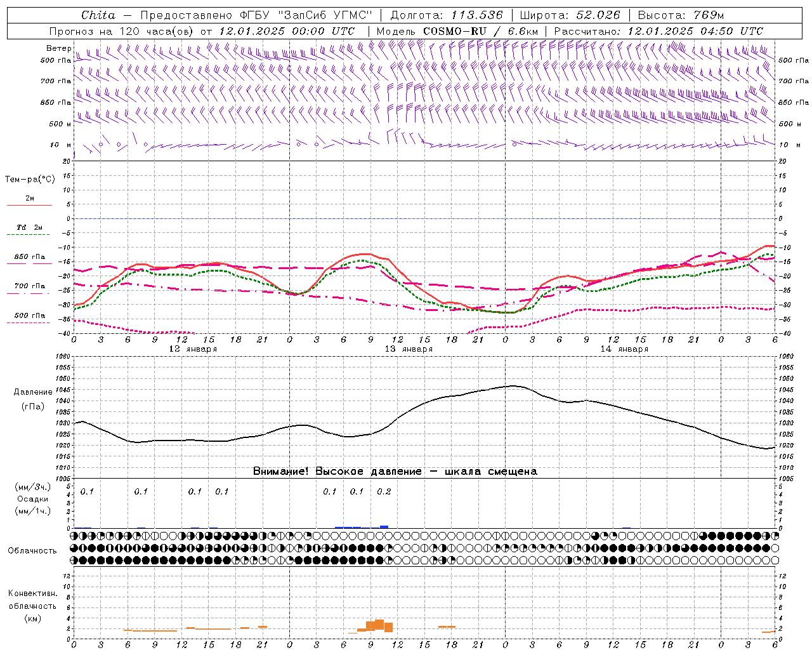Click the Ветер panel label
Image resolution: width=812 pixels, height=650 pixels.
tap(58, 48)
